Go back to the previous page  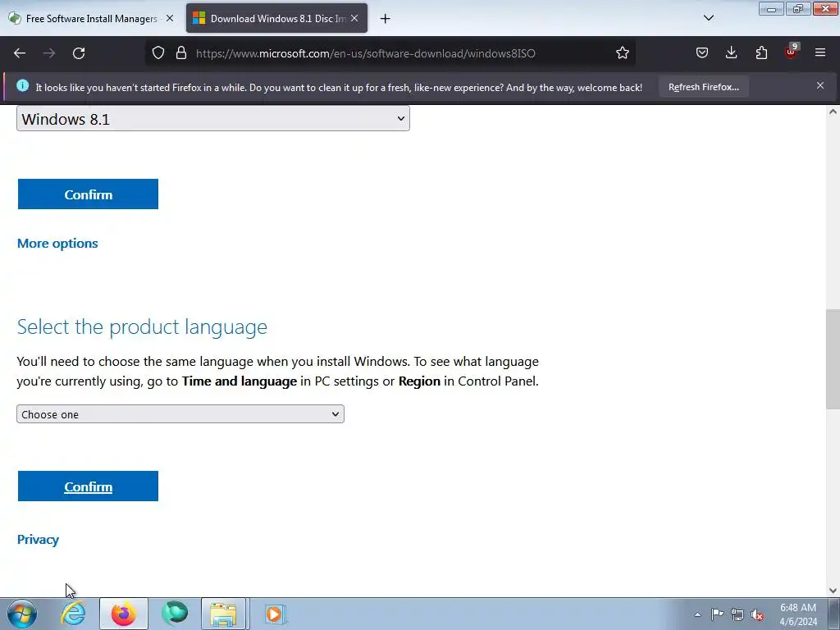tap(20, 53)
